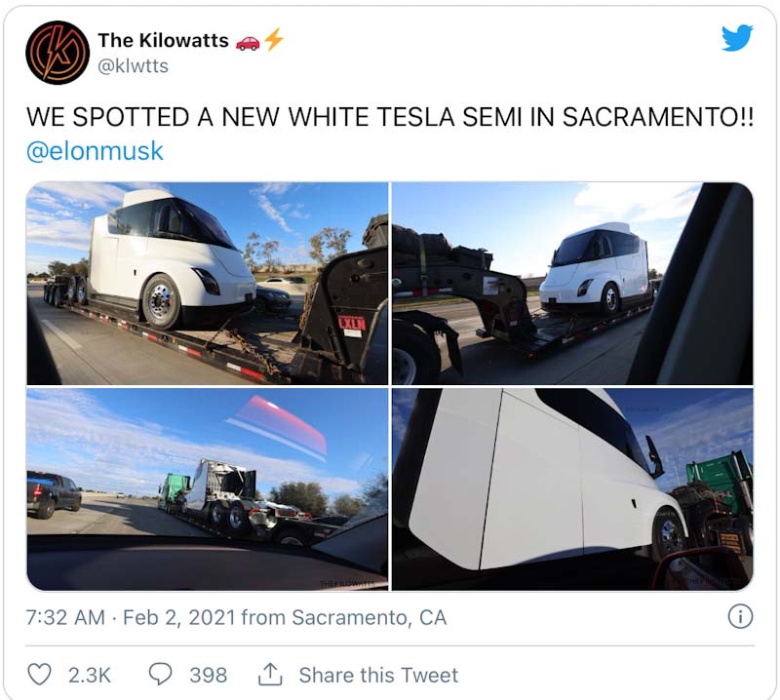
Task: Like the tweet with the heart icon
Action: [x=39, y=675]
